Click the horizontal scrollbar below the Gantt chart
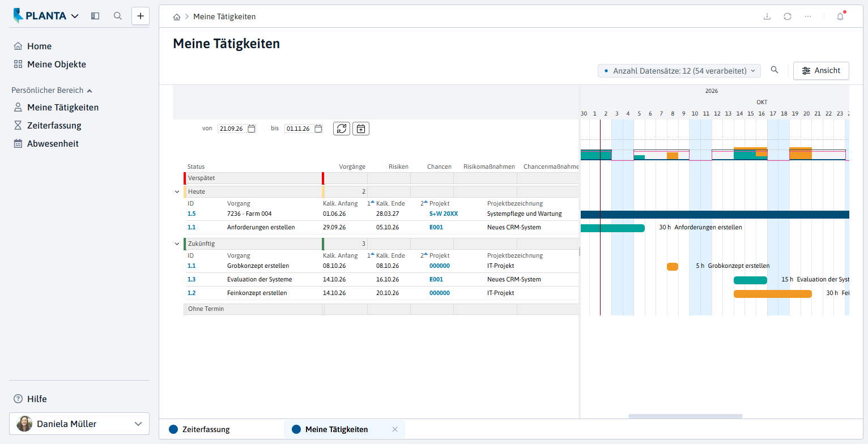Image resolution: width=868 pixels, height=444 pixels. (686, 416)
